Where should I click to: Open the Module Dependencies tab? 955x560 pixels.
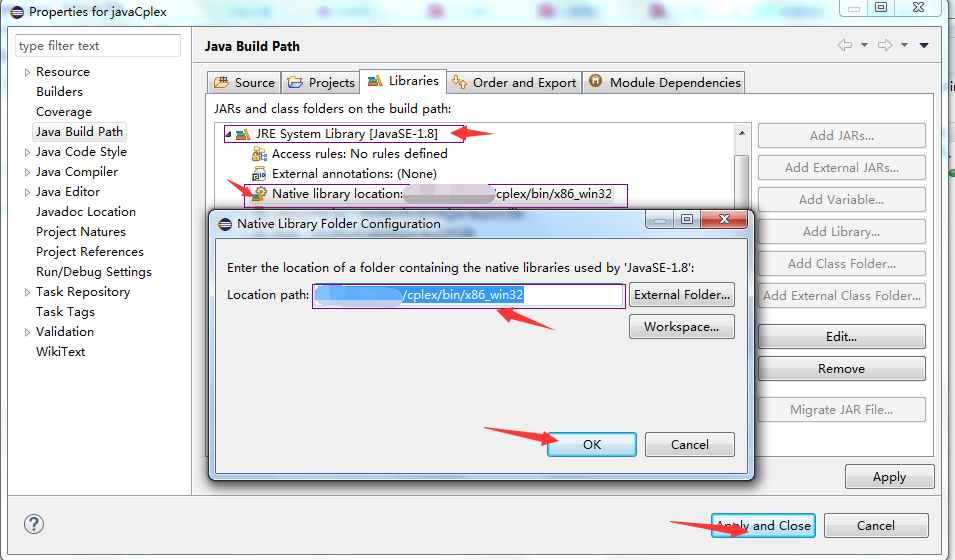point(664,82)
